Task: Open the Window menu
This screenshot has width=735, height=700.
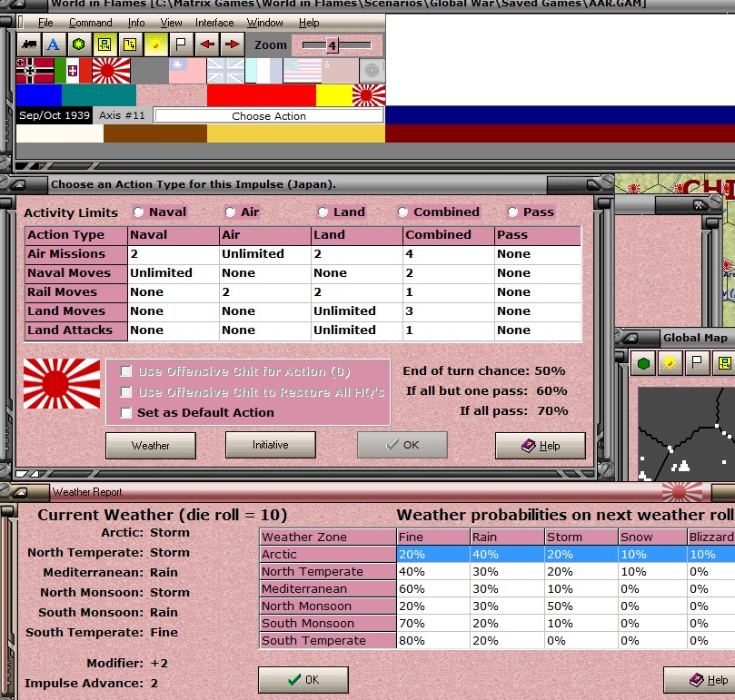Action: click(x=265, y=23)
